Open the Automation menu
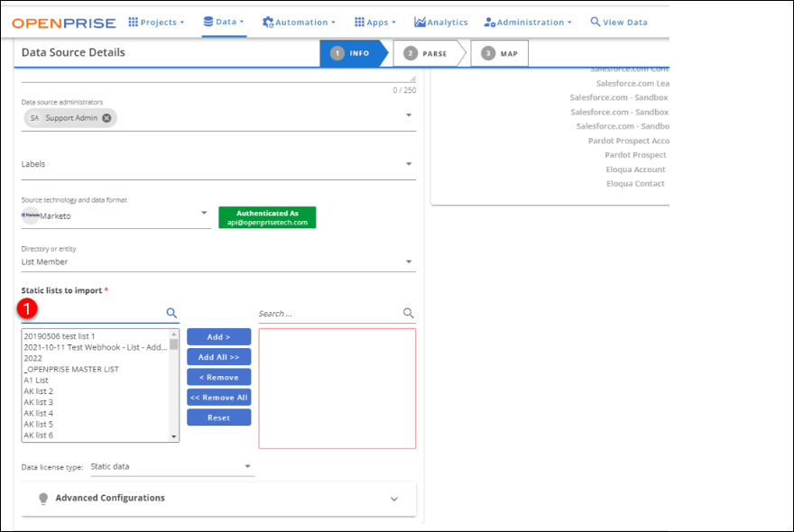Image resolution: width=794 pixels, height=532 pixels. click(299, 23)
